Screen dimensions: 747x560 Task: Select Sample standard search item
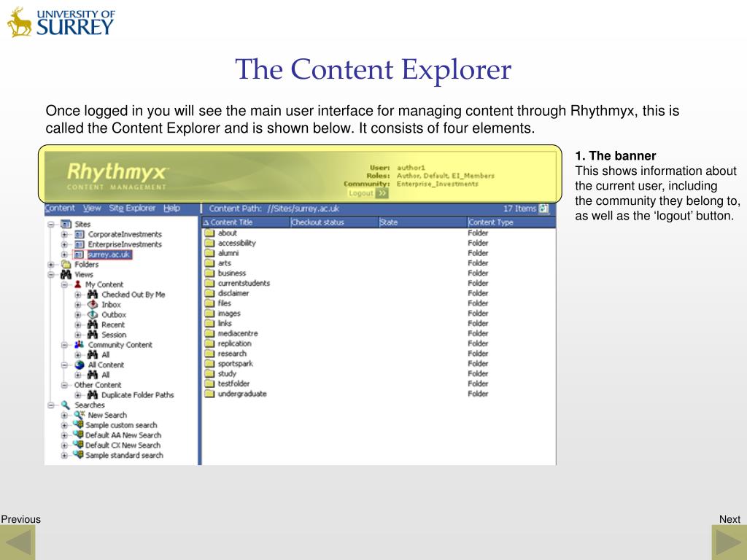pos(124,455)
